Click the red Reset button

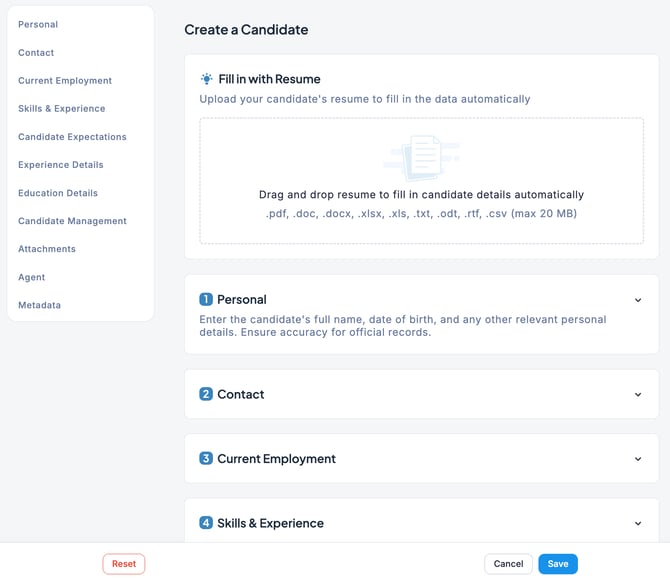tap(124, 564)
